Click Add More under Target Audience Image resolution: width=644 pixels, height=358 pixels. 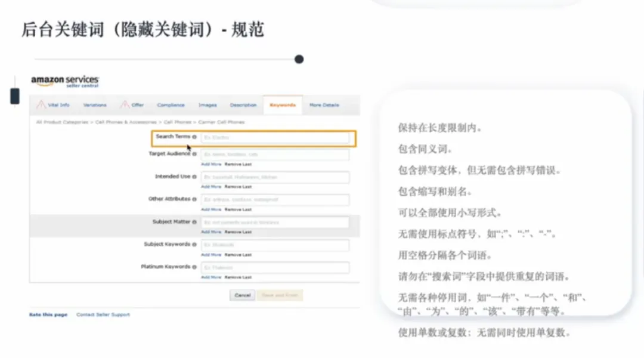pyautogui.click(x=211, y=163)
